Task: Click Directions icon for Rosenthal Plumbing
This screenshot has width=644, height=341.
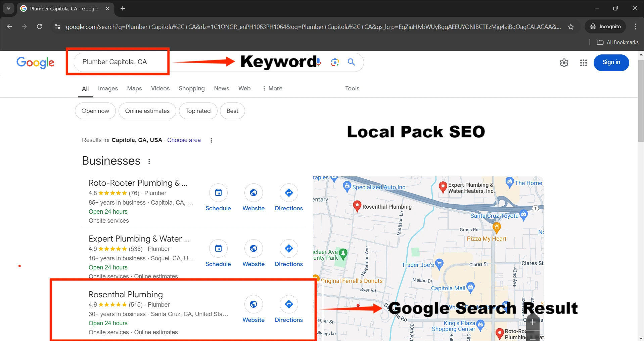Action: pyautogui.click(x=289, y=304)
